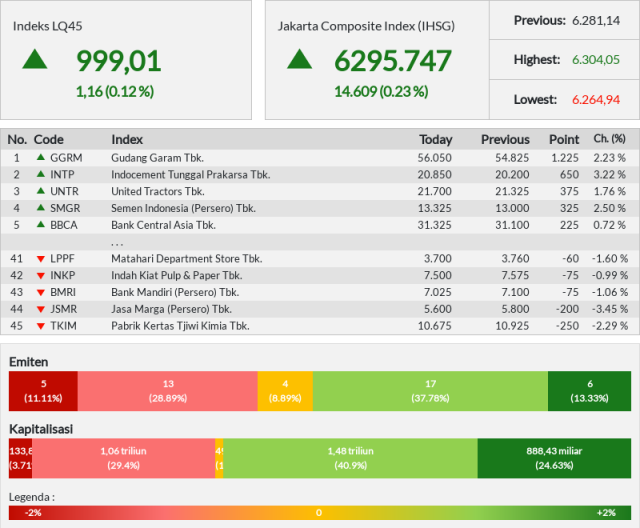Click the dark green 888,43 miliar segment

554,458
